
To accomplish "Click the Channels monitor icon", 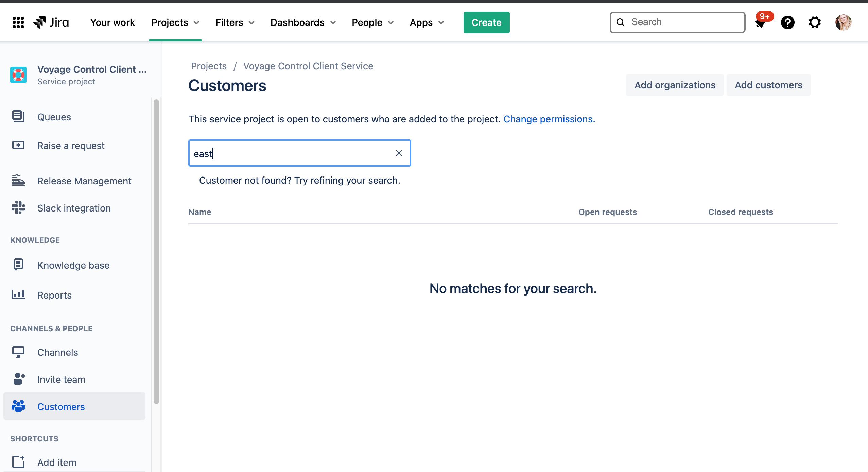I will tap(18, 352).
